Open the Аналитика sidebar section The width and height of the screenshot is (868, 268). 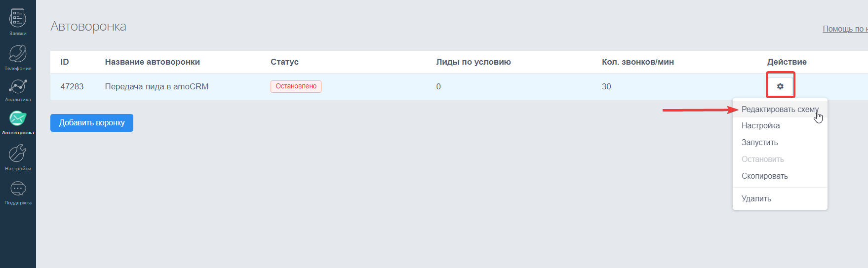[x=18, y=90]
